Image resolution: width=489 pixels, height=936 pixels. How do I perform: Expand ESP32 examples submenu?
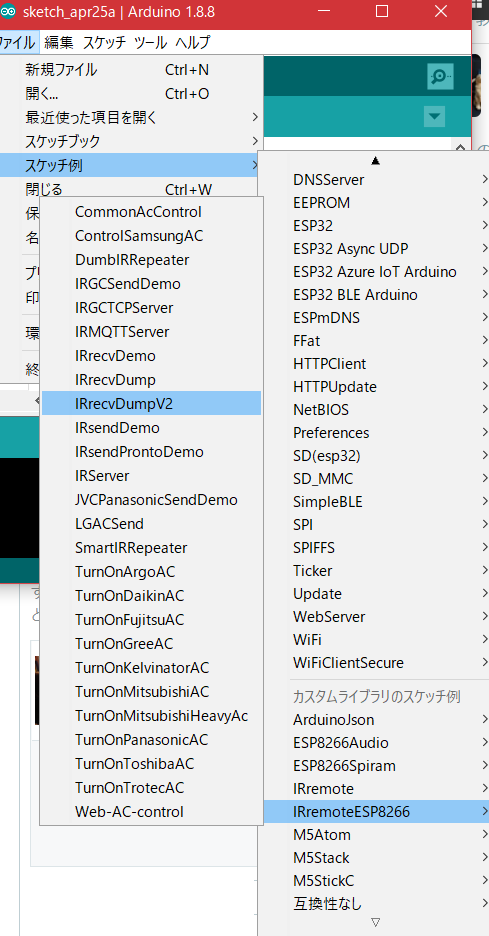click(x=376, y=225)
